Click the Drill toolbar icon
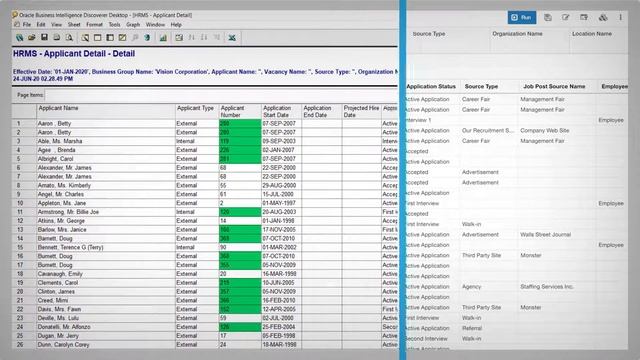Viewport: 640px width, 360px height. 179,38
